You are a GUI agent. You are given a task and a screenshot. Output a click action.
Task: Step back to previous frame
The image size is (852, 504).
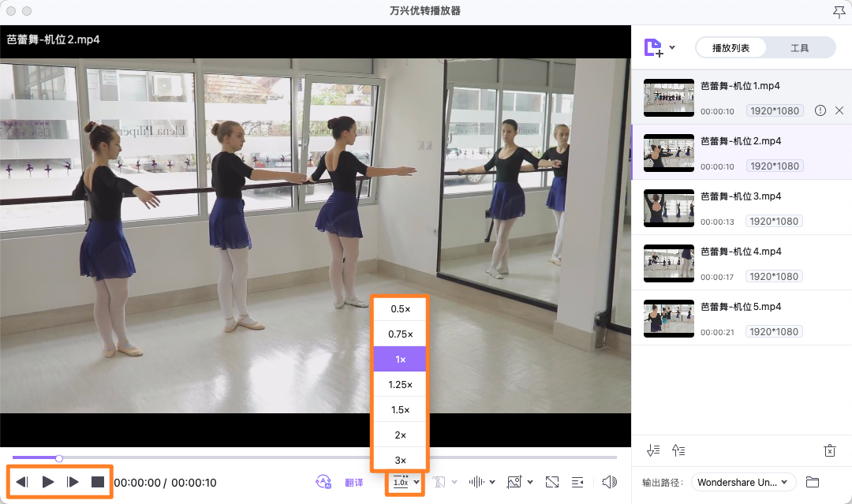[23, 482]
